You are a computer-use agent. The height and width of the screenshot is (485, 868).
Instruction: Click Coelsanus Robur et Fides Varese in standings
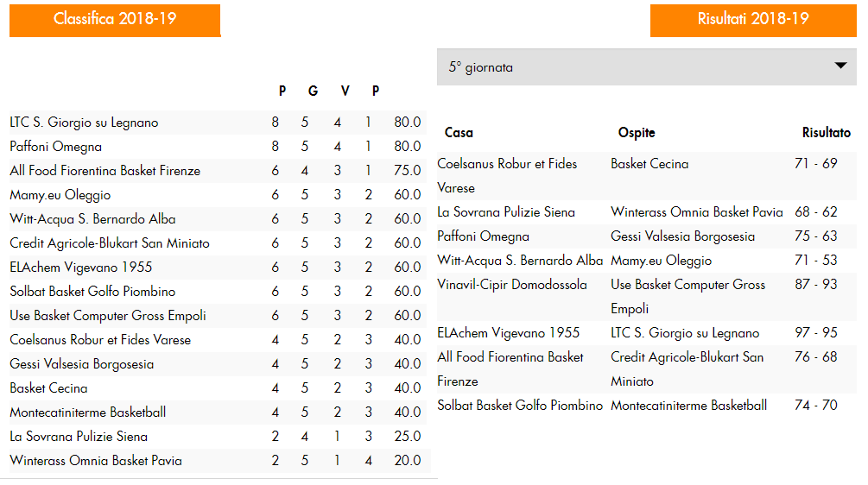click(x=100, y=340)
